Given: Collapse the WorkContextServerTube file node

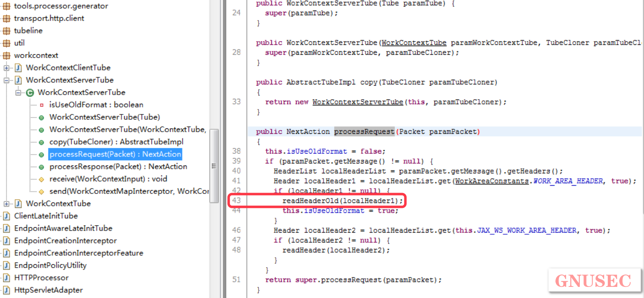Looking at the screenshot, I should point(6,80).
